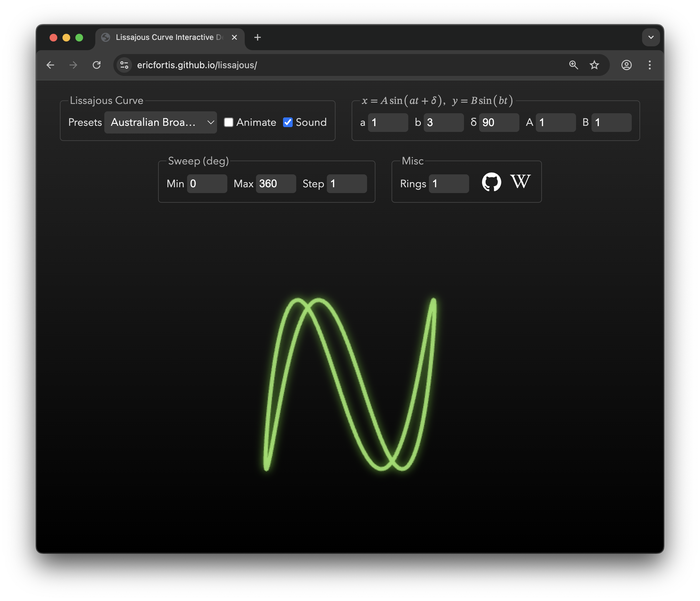Open a new browser tab
The image size is (700, 601).
(258, 37)
